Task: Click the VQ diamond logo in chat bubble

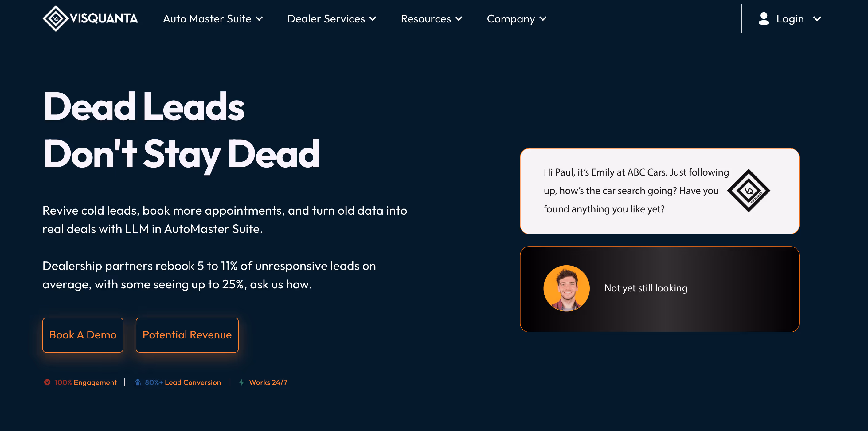Action: tap(749, 191)
